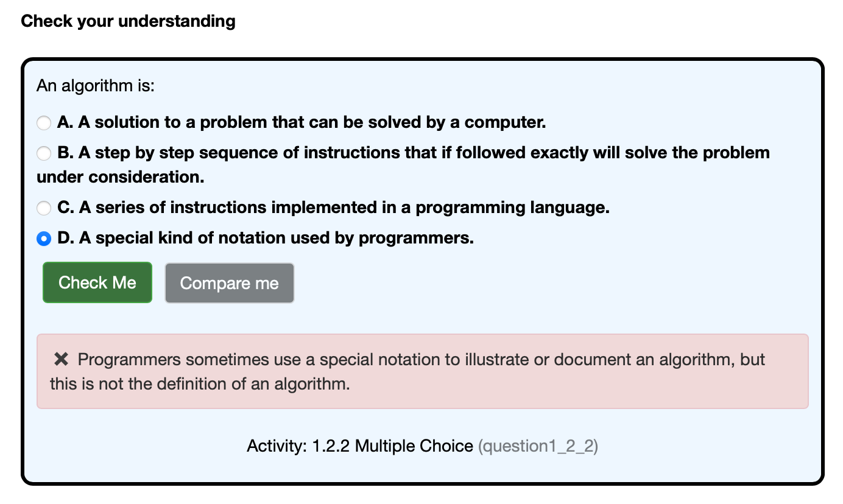
Task: Select radio button for option A
Action: pyautogui.click(x=44, y=123)
